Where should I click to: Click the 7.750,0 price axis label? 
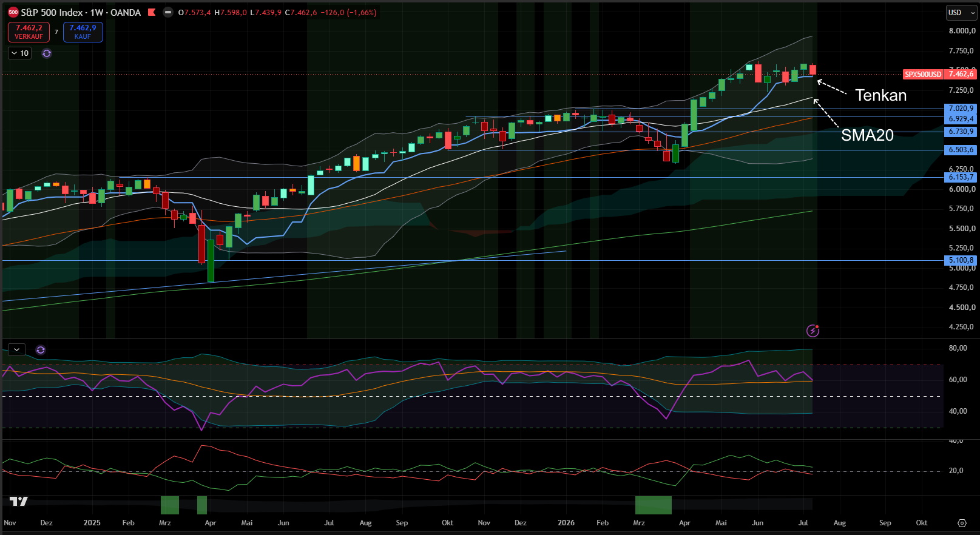(962, 51)
